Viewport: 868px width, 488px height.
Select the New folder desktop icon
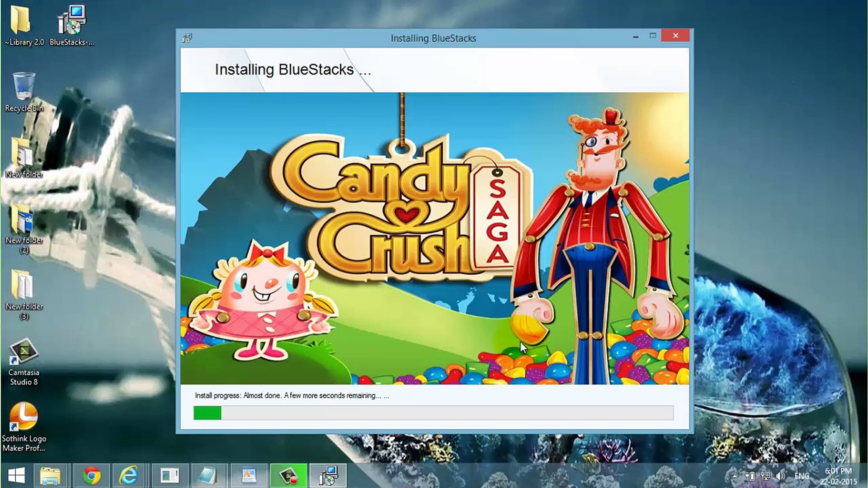(24, 158)
